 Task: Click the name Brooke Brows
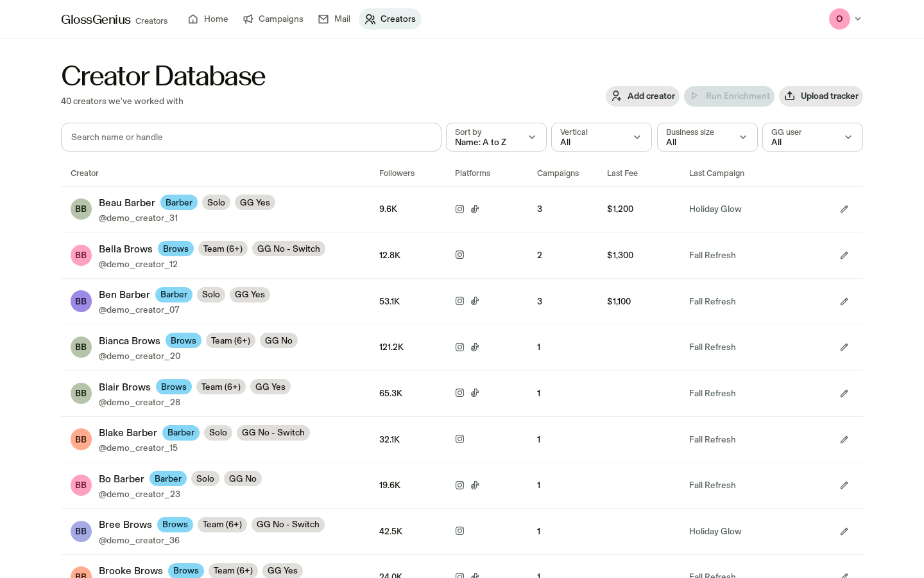131,570
